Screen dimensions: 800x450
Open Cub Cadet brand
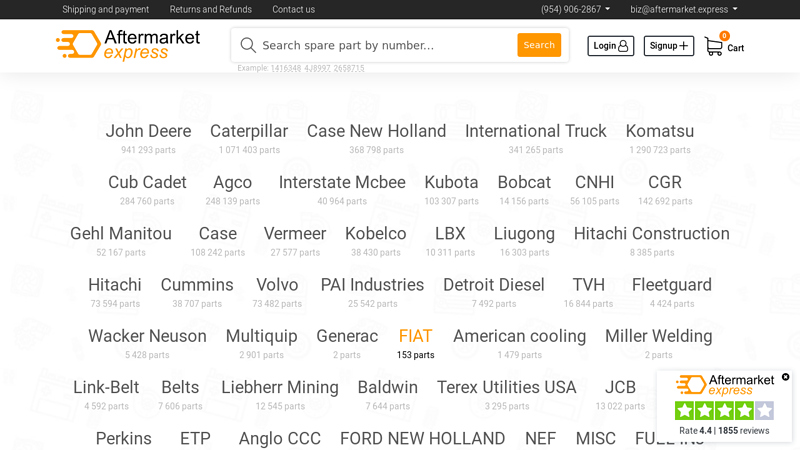(147, 182)
